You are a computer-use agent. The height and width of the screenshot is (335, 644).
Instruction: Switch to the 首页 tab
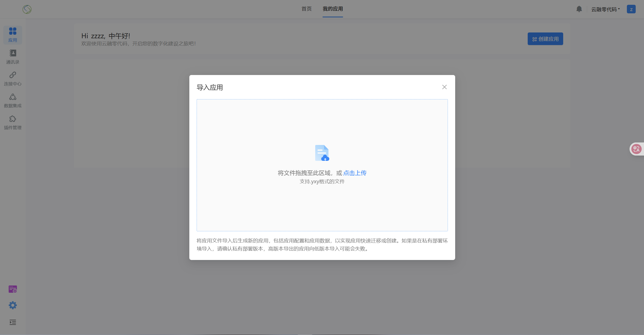coord(306,9)
